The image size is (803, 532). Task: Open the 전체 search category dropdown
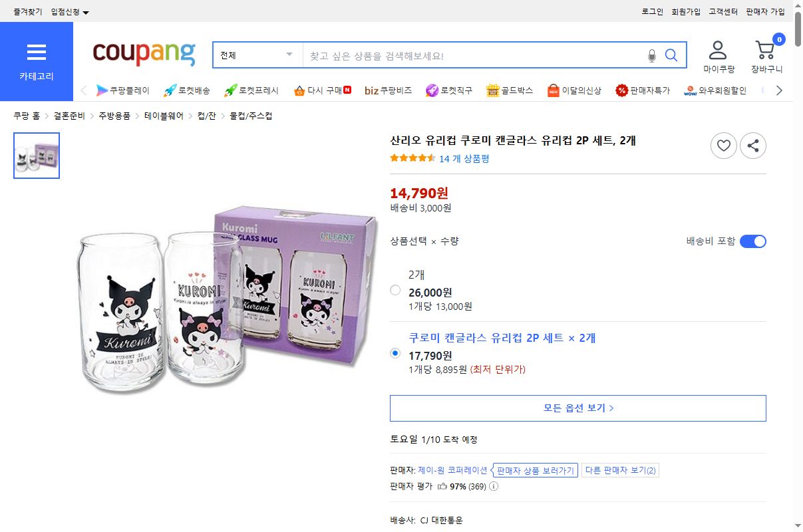(x=257, y=55)
